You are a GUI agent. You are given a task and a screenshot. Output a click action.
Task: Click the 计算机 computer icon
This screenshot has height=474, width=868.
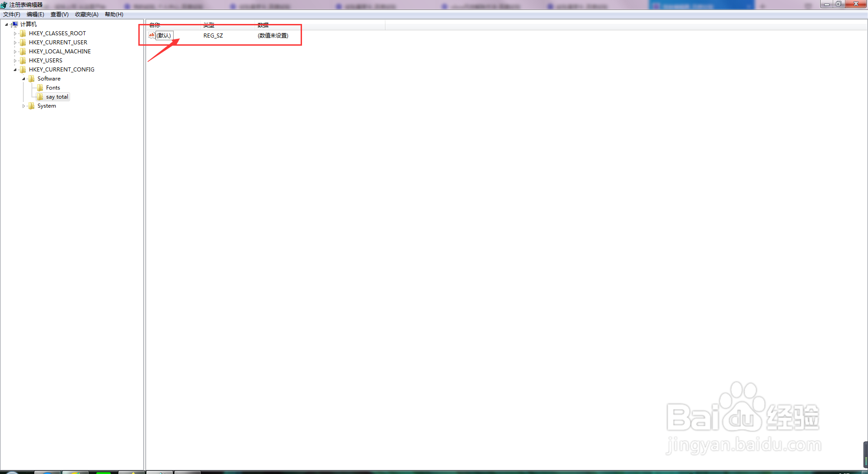(x=14, y=24)
